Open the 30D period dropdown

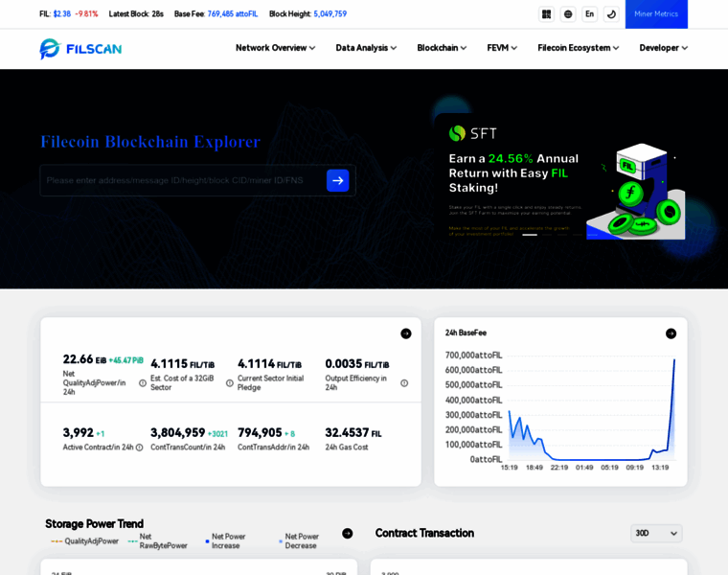point(656,533)
